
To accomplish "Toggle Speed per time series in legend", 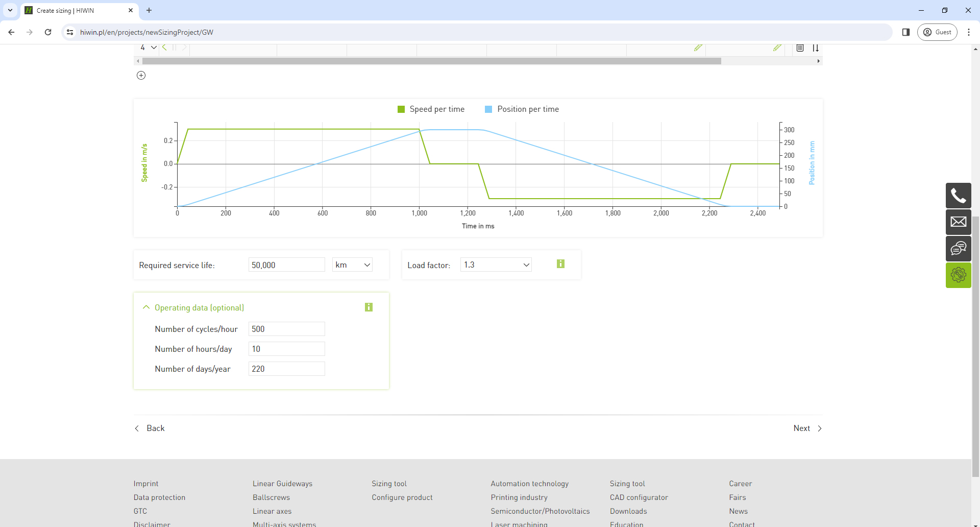I will pos(431,109).
